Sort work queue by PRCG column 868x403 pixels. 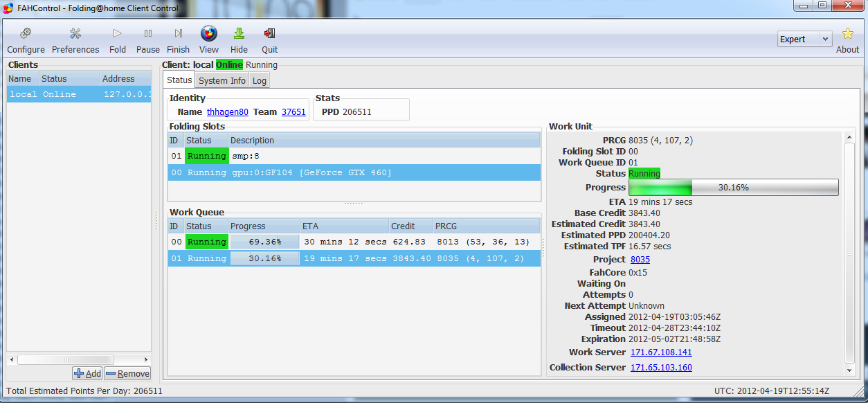(x=486, y=226)
